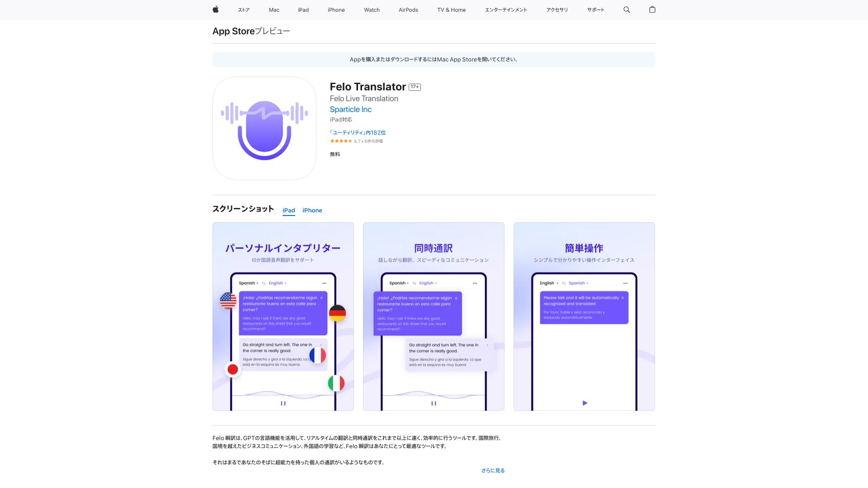Click the Mac menu bar item
Viewport: 868px width, 488px height.
pyautogui.click(x=274, y=9)
